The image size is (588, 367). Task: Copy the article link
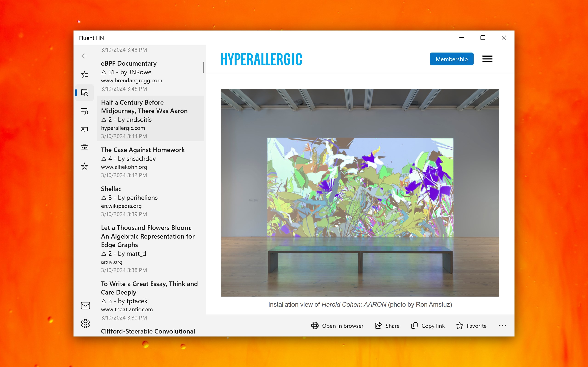click(x=428, y=326)
